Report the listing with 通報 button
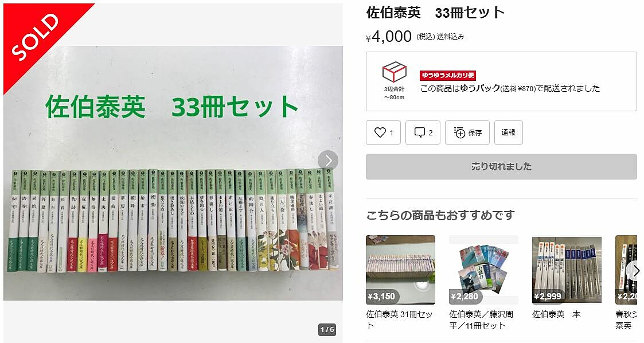The image size is (644, 343). pos(508,132)
